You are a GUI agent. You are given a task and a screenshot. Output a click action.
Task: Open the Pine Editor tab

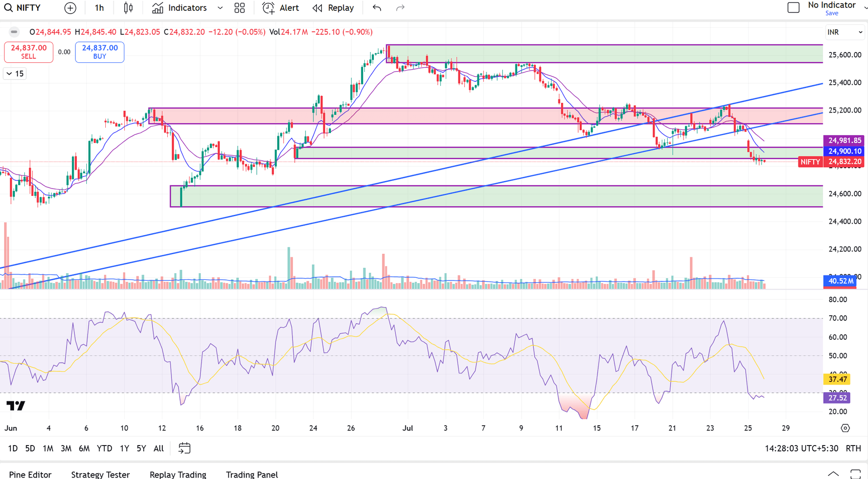30,474
